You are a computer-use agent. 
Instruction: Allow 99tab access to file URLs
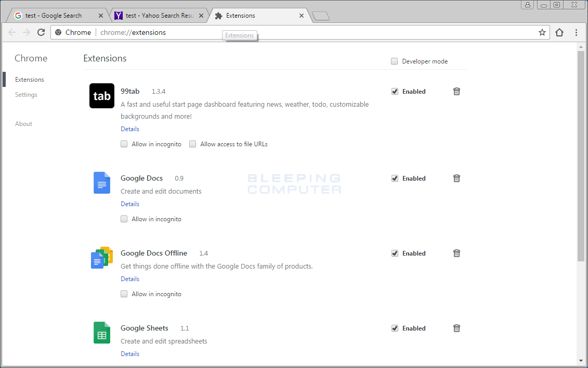pyautogui.click(x=192, y=144)
